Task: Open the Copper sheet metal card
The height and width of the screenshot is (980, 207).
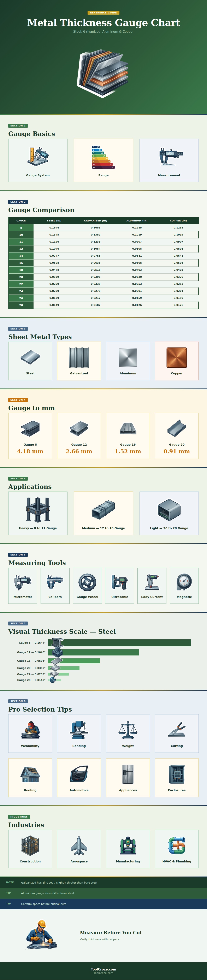Action: click(177, 361)
